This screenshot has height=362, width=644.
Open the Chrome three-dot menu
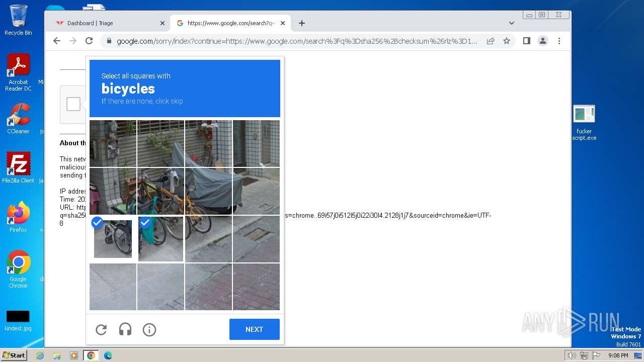click(559, 41)
